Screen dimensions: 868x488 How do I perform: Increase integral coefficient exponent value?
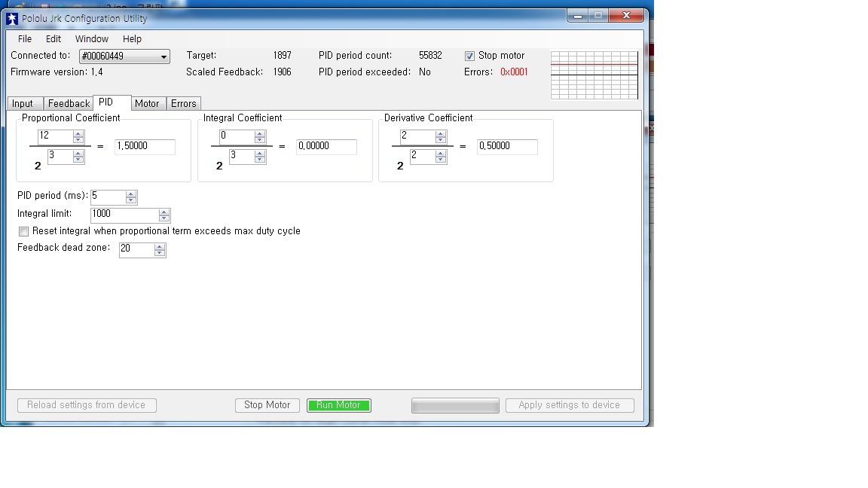tap(260, 154)
